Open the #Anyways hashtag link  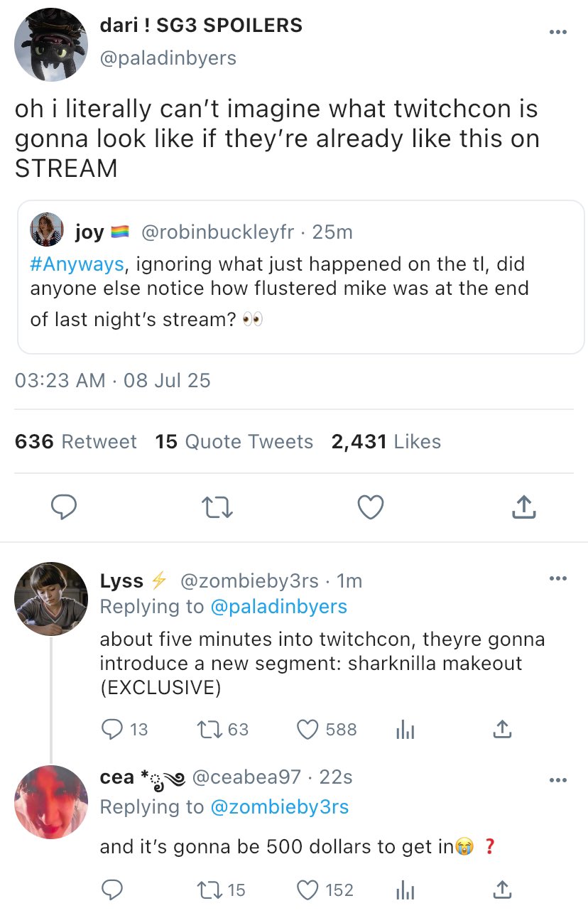pos(77,264)
